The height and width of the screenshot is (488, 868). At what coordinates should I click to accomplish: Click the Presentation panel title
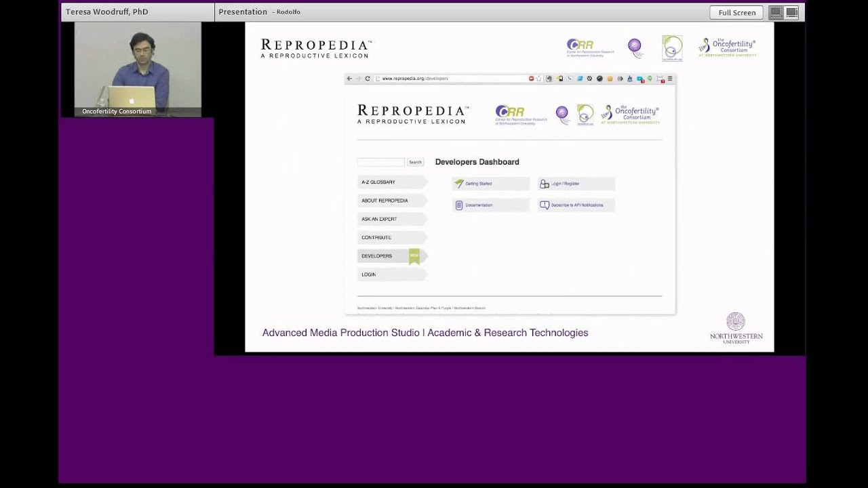coord(243,12)
